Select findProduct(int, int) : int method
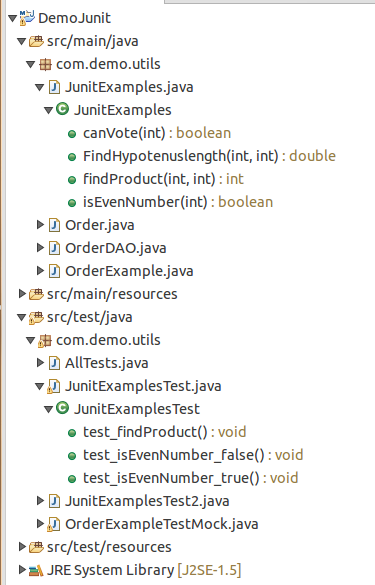The height and width of the screenshot is (585, 375). (163, 179)
